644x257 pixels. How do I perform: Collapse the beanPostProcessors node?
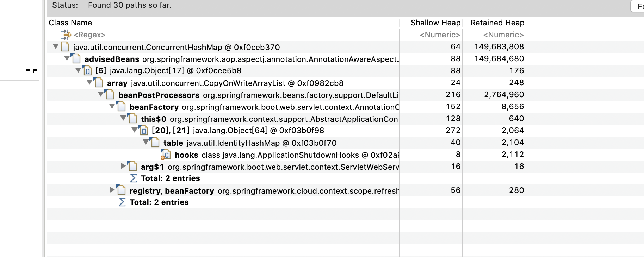(x=100, y=94)
